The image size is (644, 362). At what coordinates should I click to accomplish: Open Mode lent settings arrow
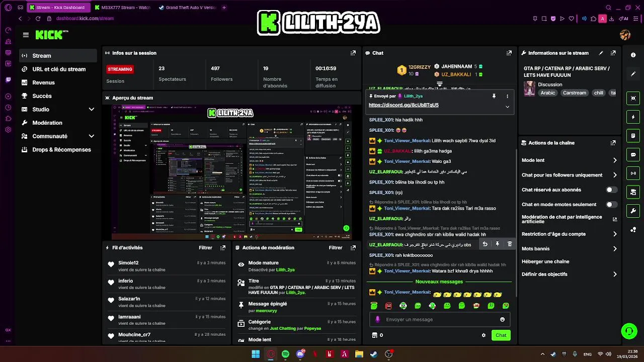[615, 160]
